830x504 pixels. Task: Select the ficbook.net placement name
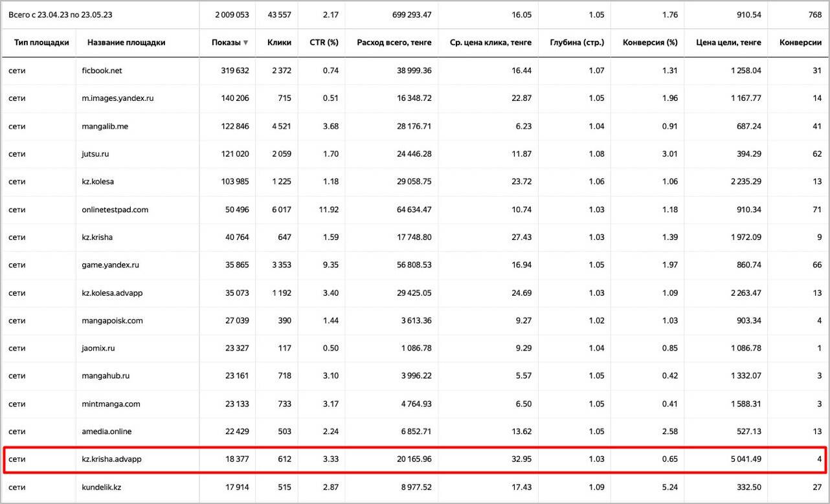point(102,71)
